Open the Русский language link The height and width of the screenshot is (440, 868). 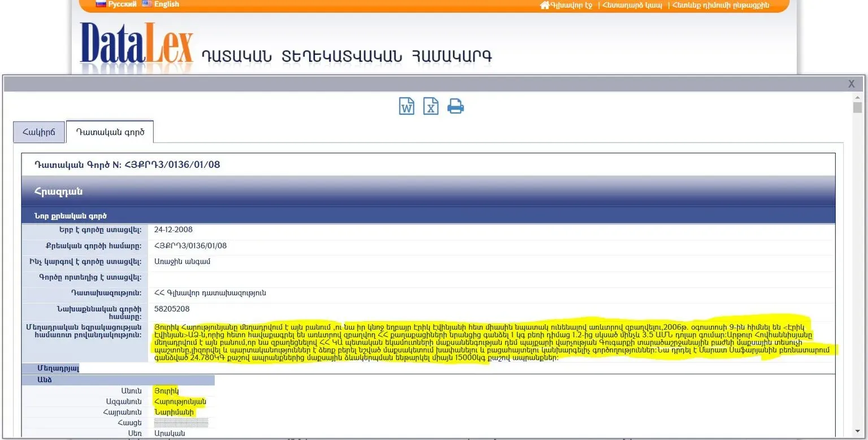point(123,4)
